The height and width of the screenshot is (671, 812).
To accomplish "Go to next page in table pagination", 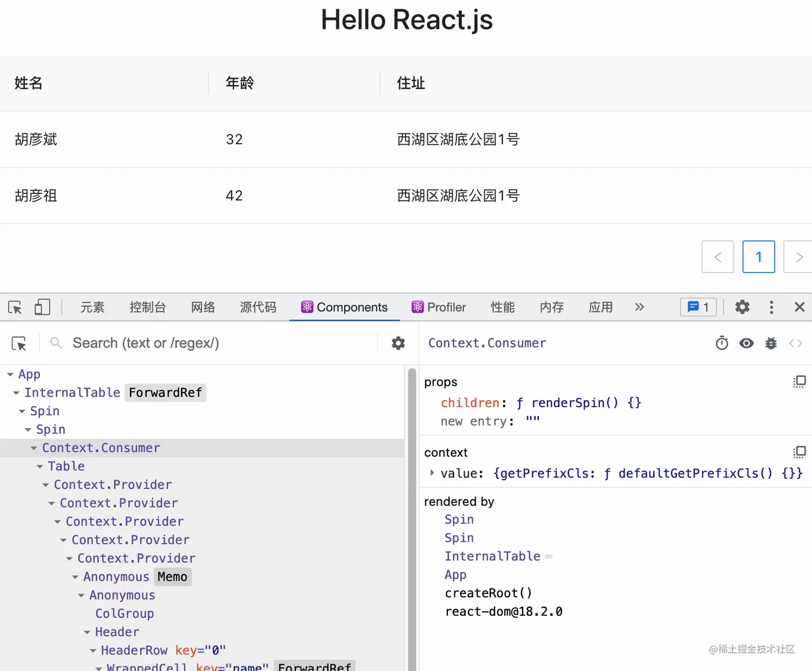I will (x=799, y=257).
